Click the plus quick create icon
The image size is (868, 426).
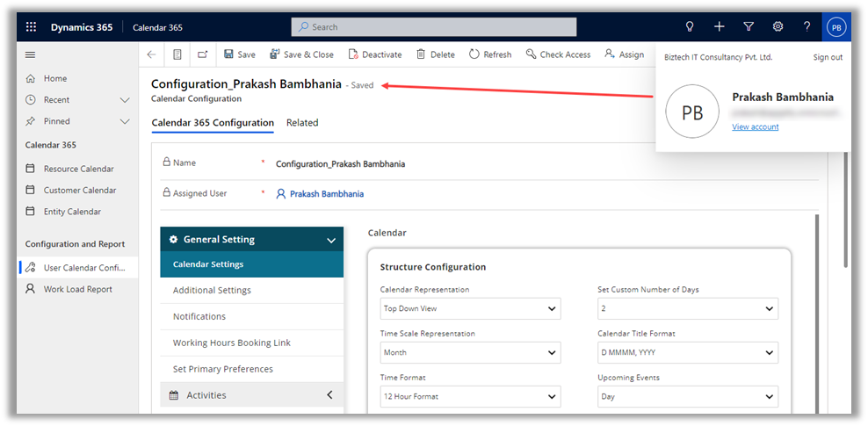[x=720, y=27]
